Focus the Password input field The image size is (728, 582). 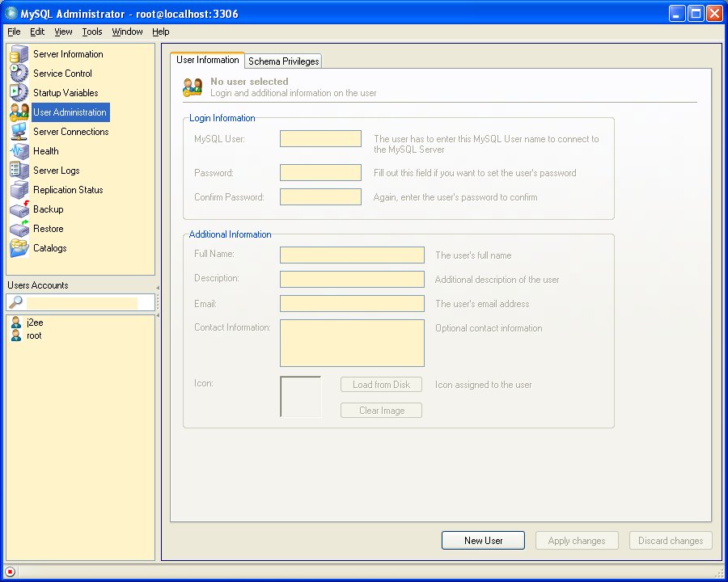tap(320, 173)
